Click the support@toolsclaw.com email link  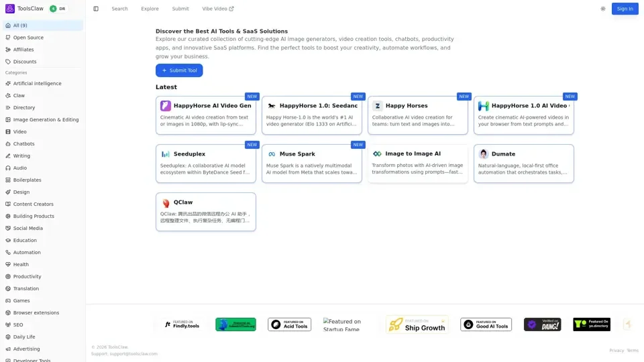133,354
